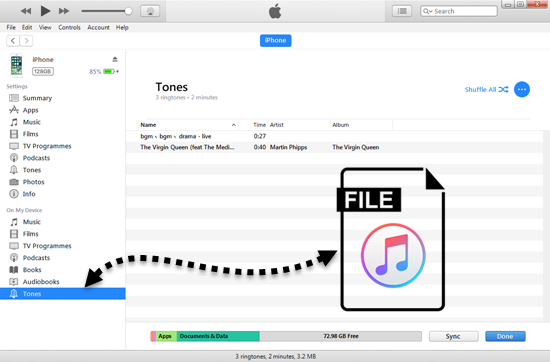Select the bgm drama live ringtone row
This screenshot has height=362, width=550.
(x=334, y=136)
